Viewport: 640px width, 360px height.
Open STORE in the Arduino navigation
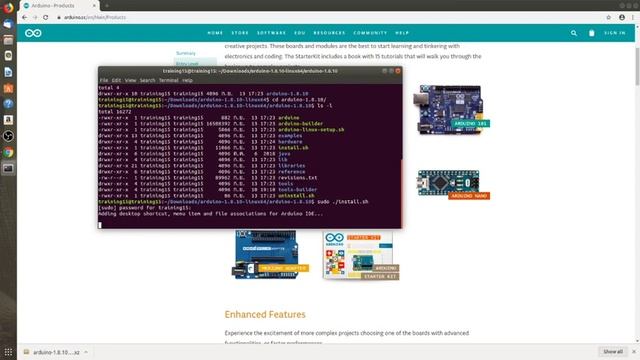tap(240, 33)
